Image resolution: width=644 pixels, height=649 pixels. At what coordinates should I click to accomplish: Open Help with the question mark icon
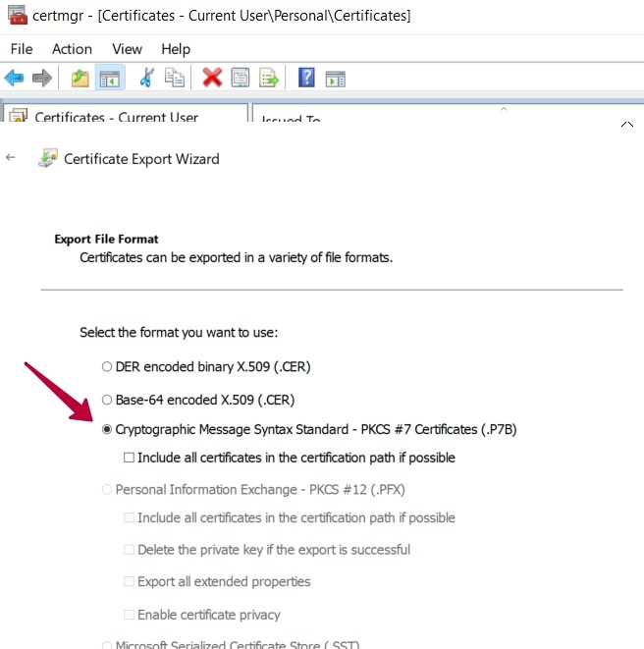(306, 78)
